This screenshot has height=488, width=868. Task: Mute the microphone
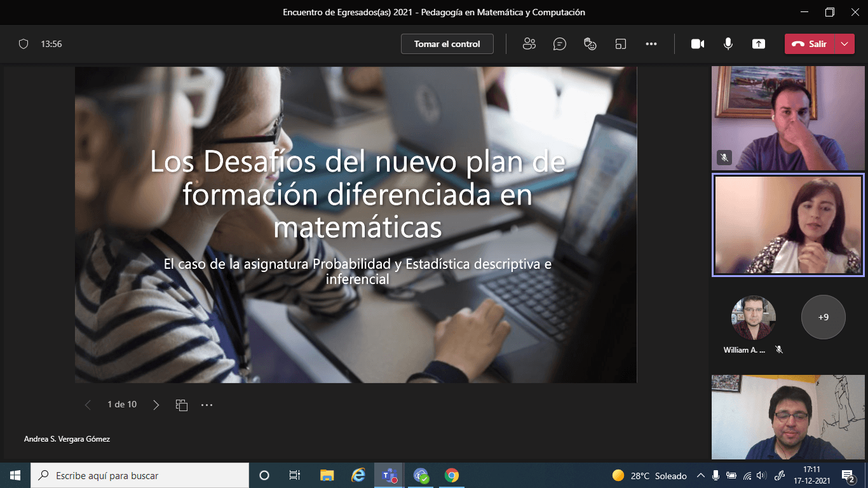(728, 44)
